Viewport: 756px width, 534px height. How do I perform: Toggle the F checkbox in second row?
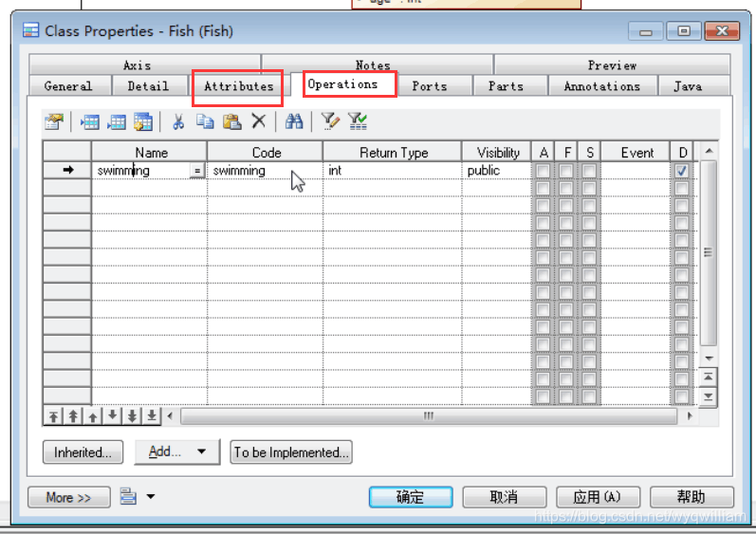(566, 188)
